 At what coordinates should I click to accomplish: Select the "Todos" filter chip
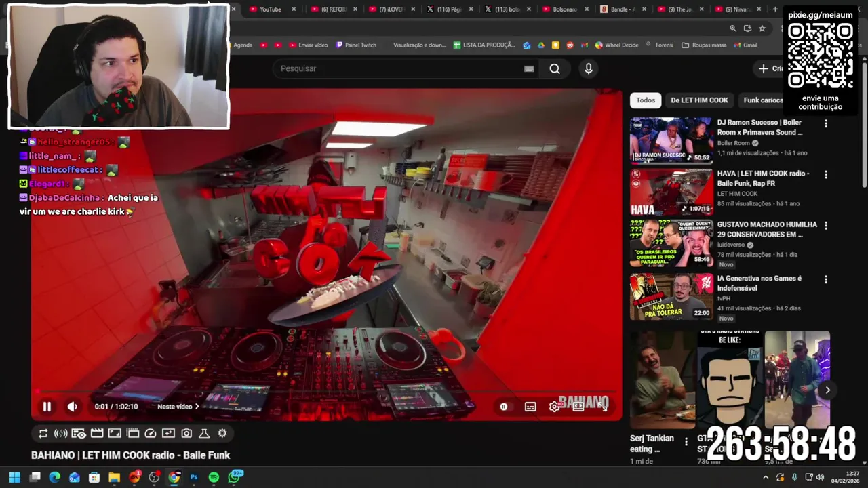point(646,100)
